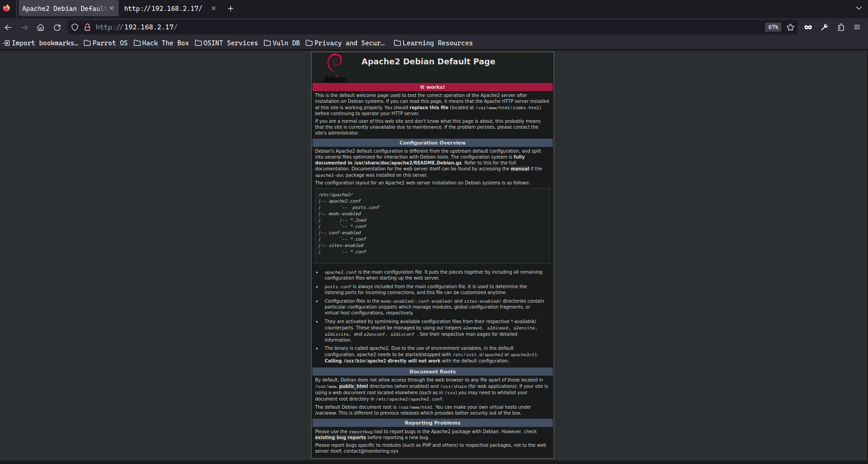This screenshot has width=868, height=464.
Task: Follow the existing bug reports link
Action: coord(341,438)
